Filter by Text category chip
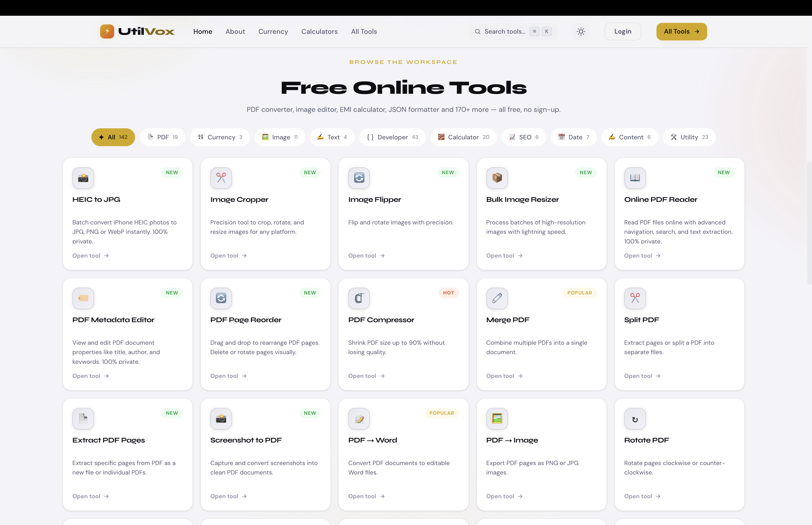The height and width of the screenshot is (525, 812). pyautogui.click(x=332, y=137)
